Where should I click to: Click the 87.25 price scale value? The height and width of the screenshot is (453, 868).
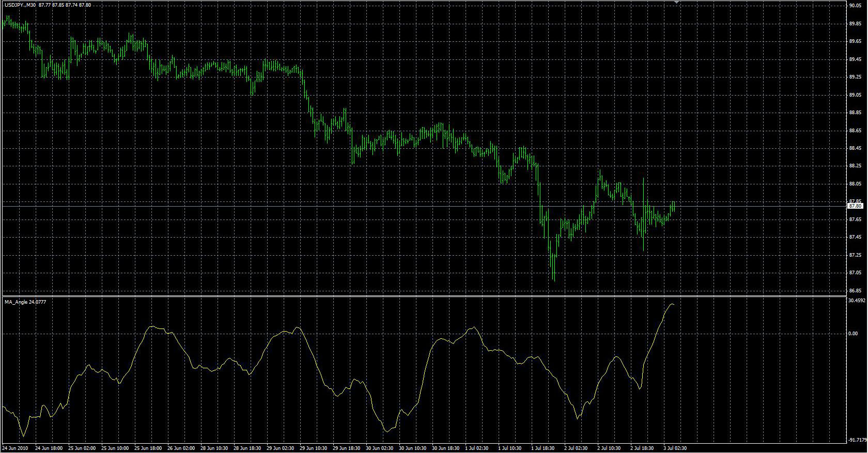tap(855, 255)
